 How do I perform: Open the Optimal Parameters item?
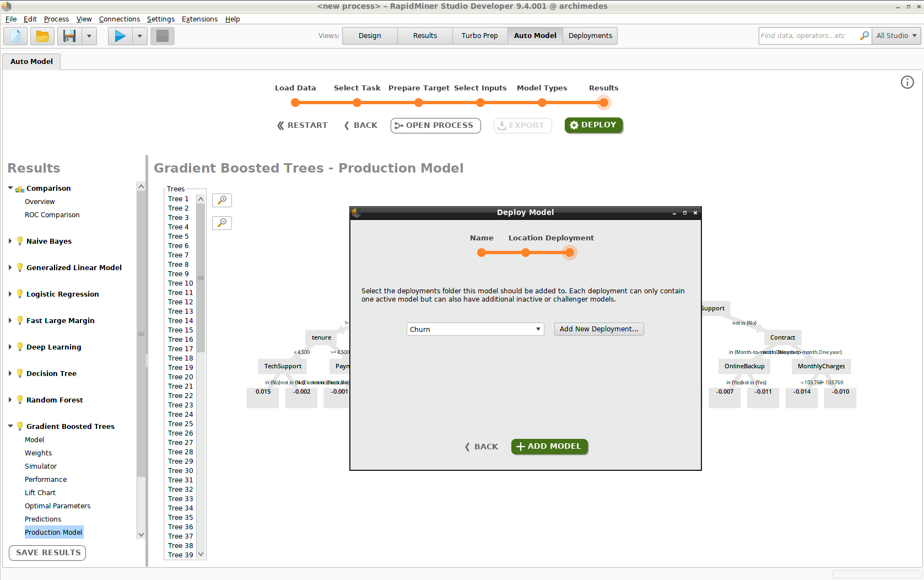click(58, 506)
